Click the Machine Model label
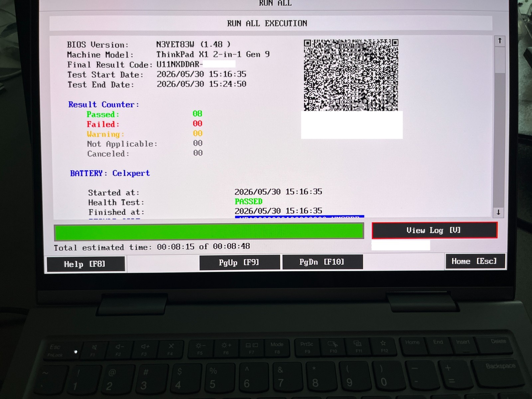532x399 pixels. click(100, 55)
